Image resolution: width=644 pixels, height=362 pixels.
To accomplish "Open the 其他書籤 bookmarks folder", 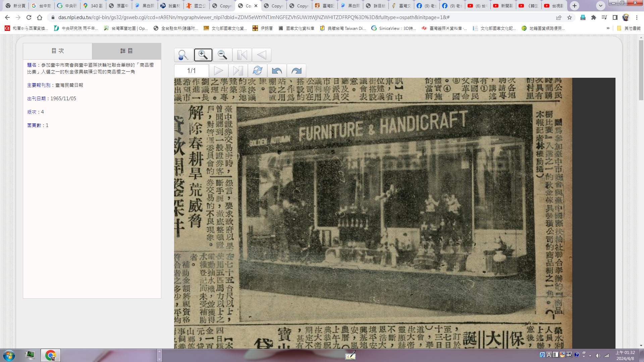I will [x=629, y=28].
